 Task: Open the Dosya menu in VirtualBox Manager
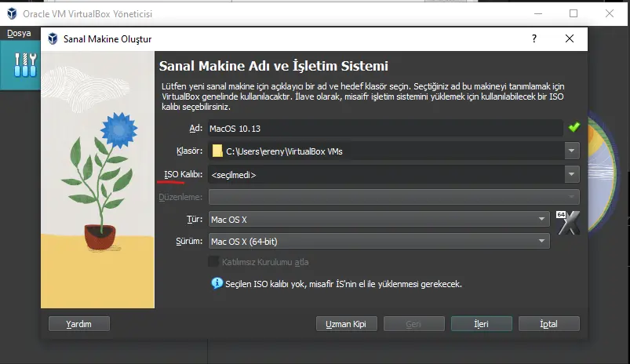point(19,34)
